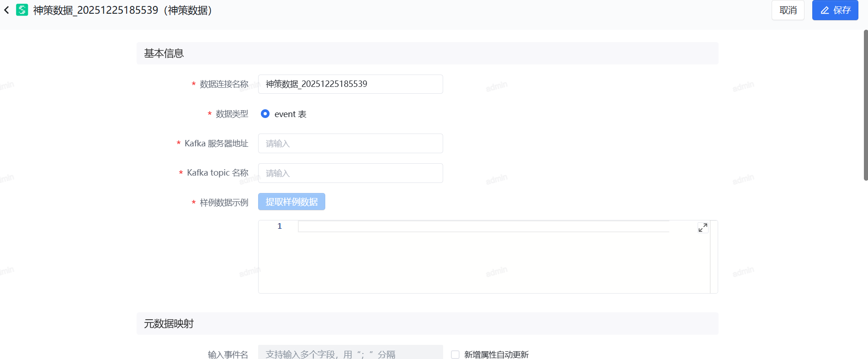Viewport: 868px width, 359px height.
Task: Click the Cancel (取消) button
Action: [788, 10]
